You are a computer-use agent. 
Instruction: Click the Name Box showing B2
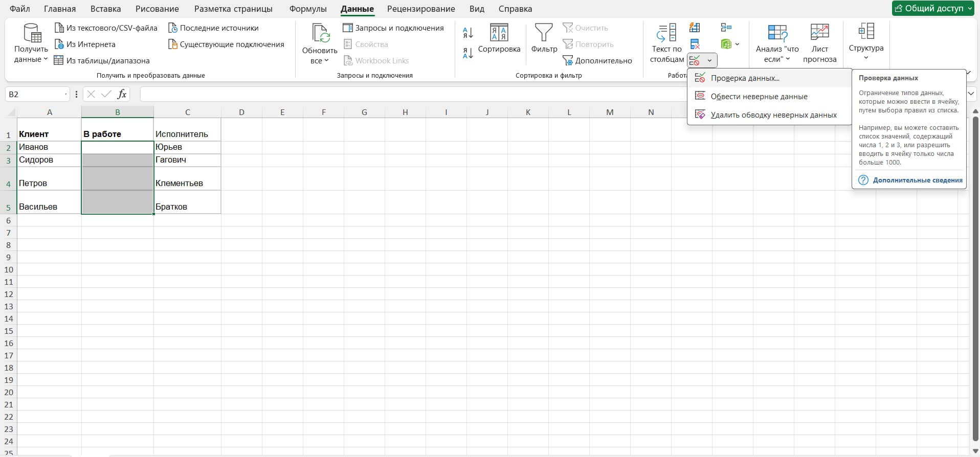click(36, 94)
